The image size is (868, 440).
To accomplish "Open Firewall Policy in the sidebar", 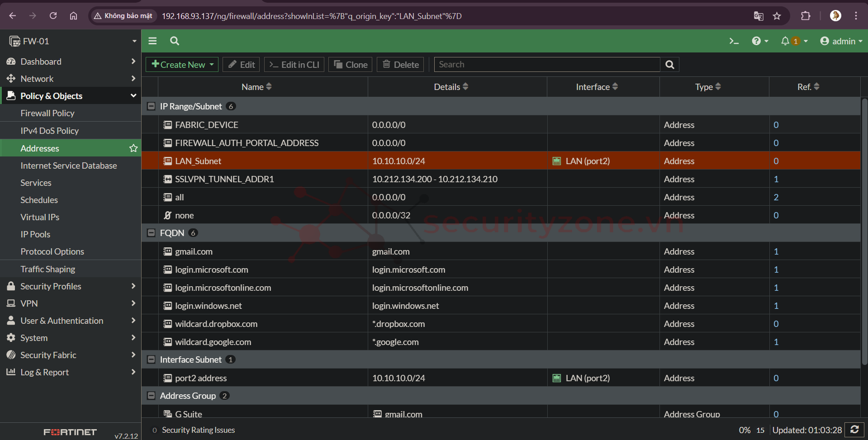I will [47, 113].
